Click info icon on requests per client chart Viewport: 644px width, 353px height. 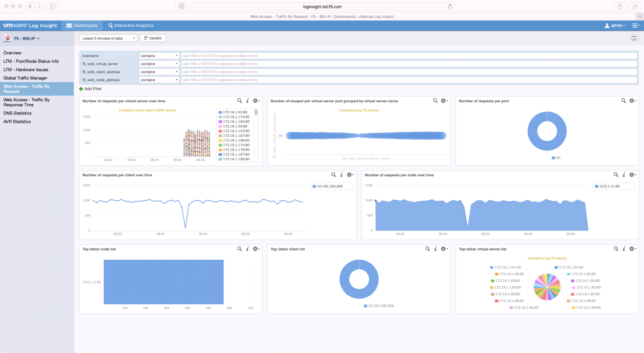341,175
